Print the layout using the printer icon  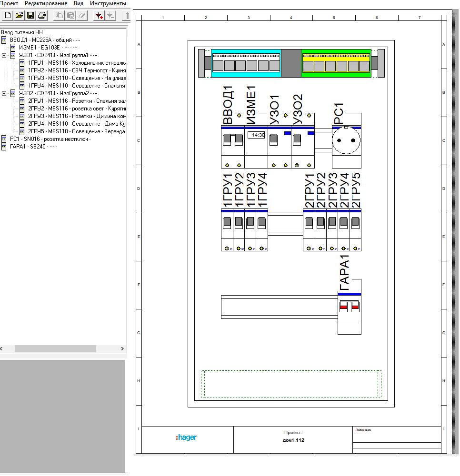point(42,16)
